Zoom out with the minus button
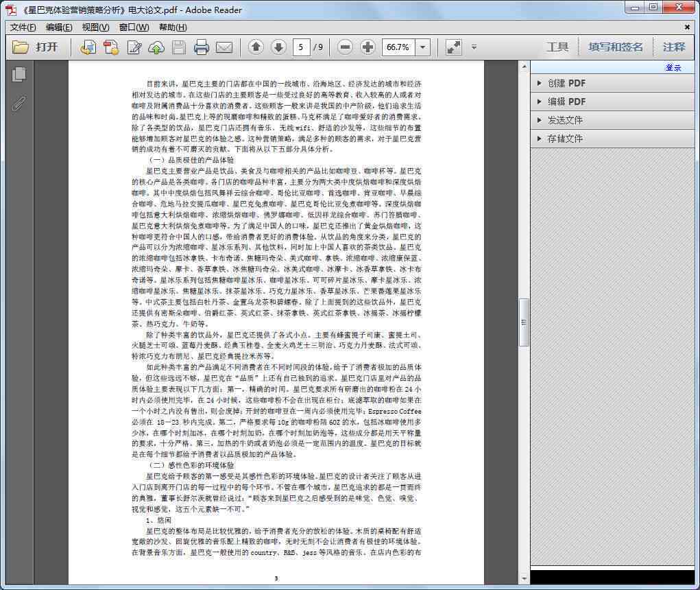The height and width of the screenshot is (590, 700). click(345, 47)
